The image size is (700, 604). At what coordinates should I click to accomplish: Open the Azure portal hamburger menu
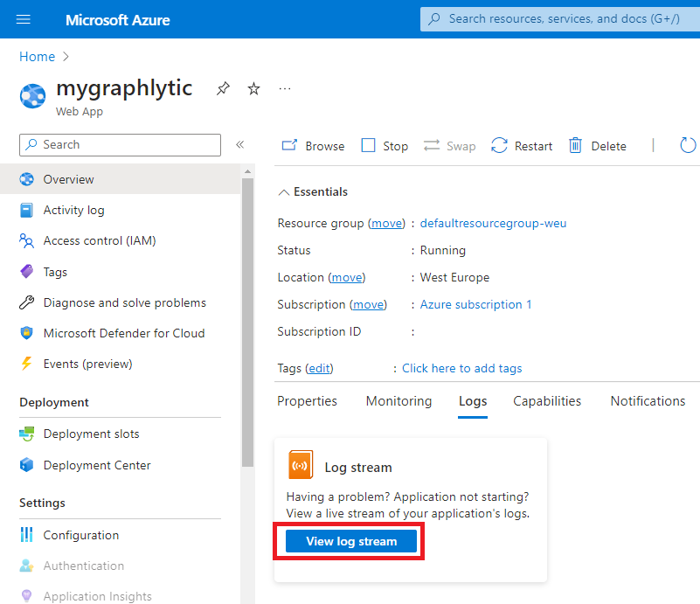click(24, 19)
